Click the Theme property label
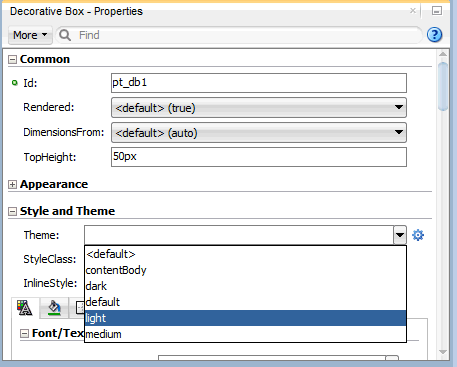Screen dimensions: 457x367 (41, 235)
